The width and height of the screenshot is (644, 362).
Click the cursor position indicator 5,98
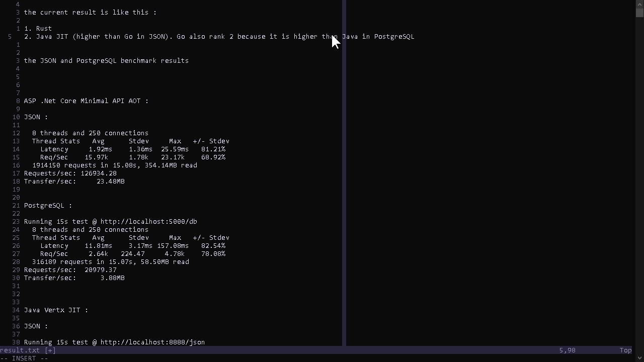point(567,350)
